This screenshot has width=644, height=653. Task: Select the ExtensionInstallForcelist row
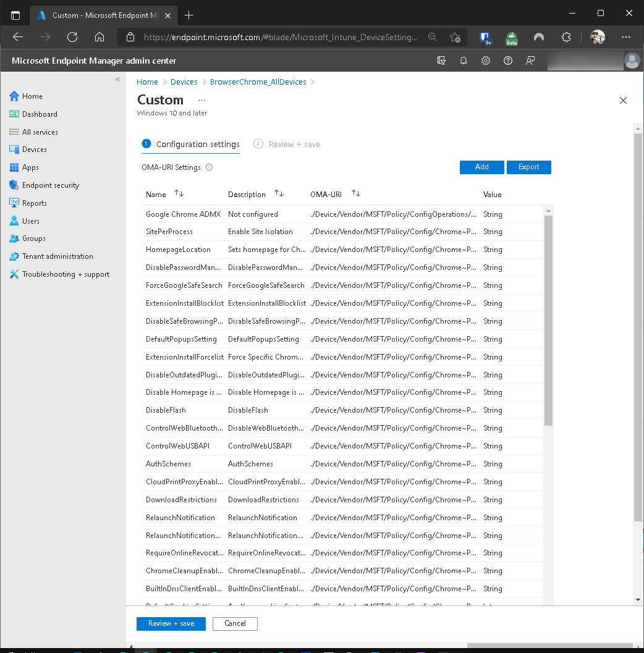tap(342, 357)
